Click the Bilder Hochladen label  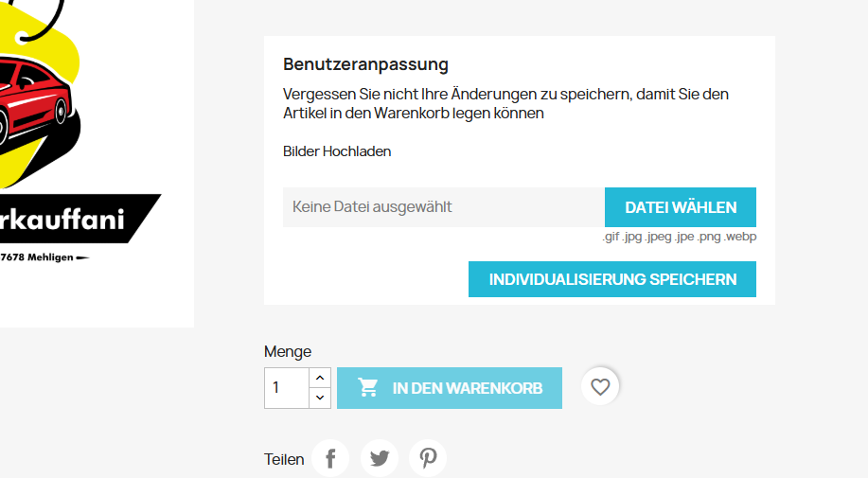pyautogui.click(x=337, y=151)
